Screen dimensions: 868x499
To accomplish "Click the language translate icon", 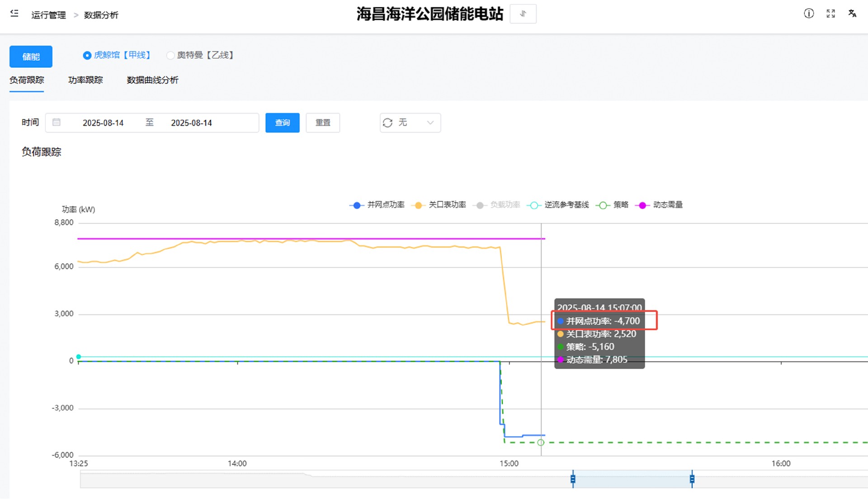I will point(852,14).
